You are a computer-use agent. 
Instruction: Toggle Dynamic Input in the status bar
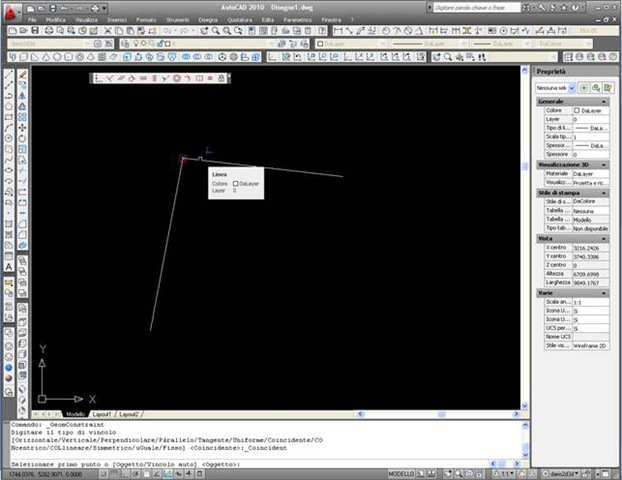tap(179, 474)
